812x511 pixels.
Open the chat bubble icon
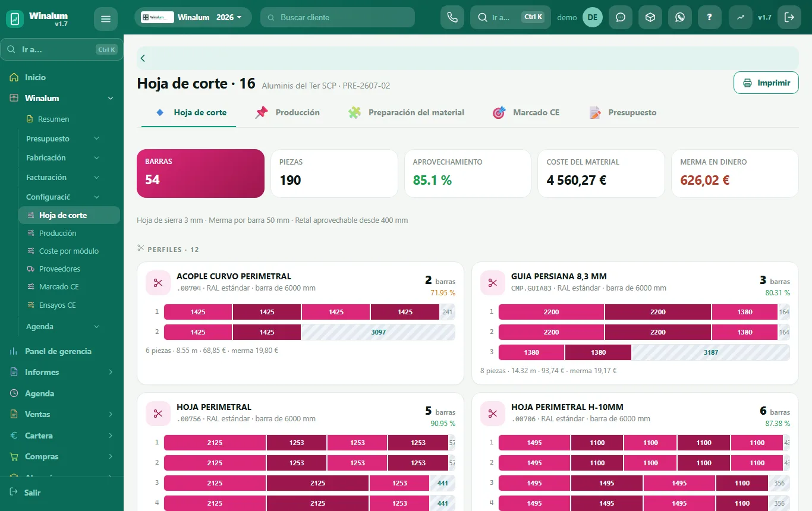[x=621, y=17]
